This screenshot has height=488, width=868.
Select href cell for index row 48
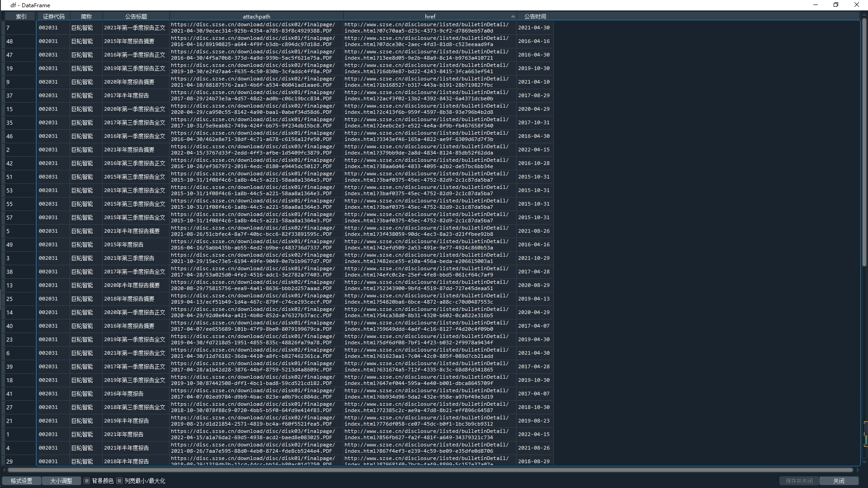[430, 41]
